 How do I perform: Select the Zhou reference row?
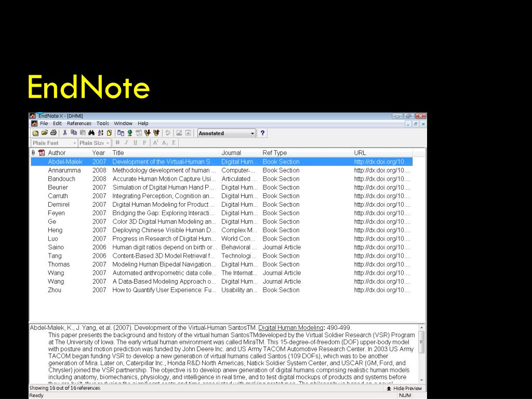coord(221,290)
